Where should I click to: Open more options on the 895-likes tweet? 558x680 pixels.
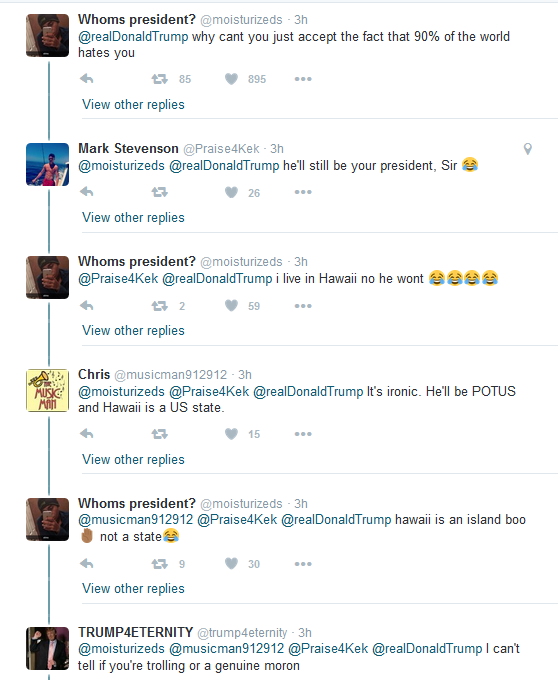coord(303,79)
